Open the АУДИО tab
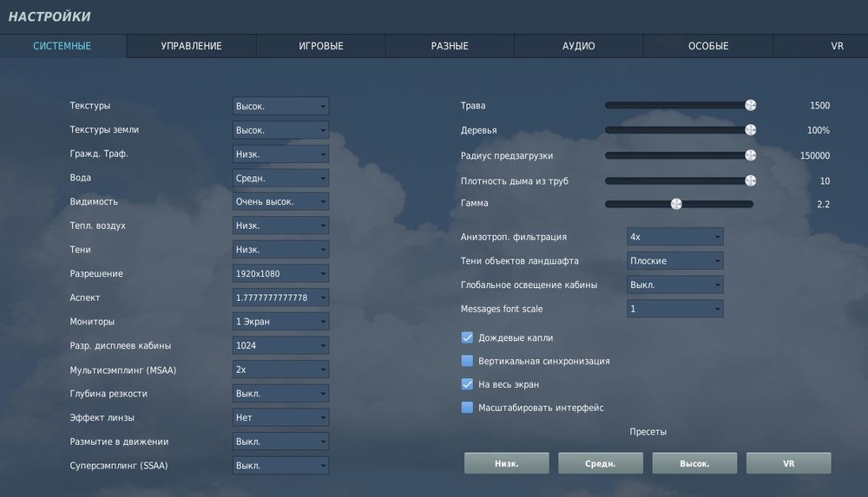Viewport: 868px width, 497px height. click(578, 46)
